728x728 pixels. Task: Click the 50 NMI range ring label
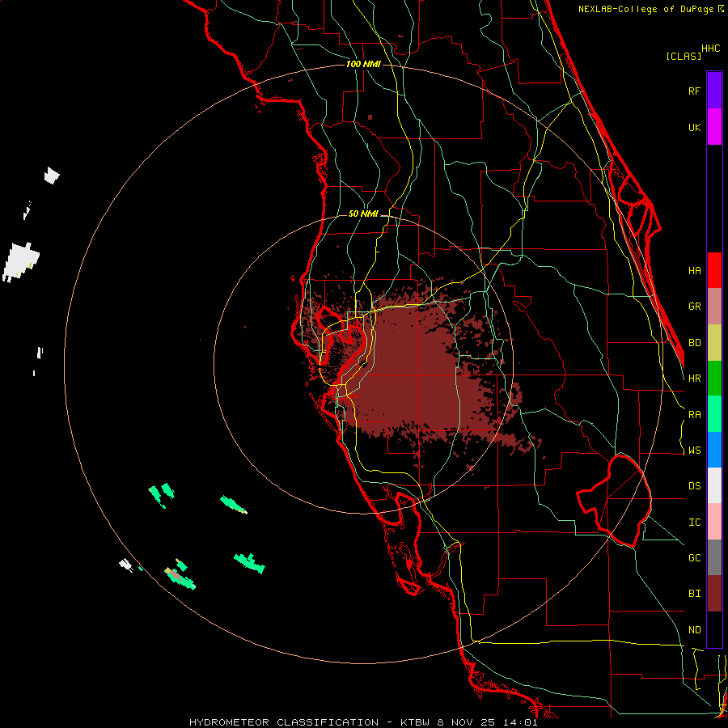click(363, 214)
